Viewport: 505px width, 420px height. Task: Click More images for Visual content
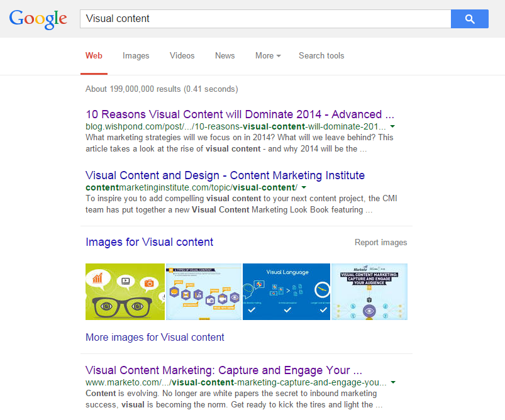(x=155, y=337)
